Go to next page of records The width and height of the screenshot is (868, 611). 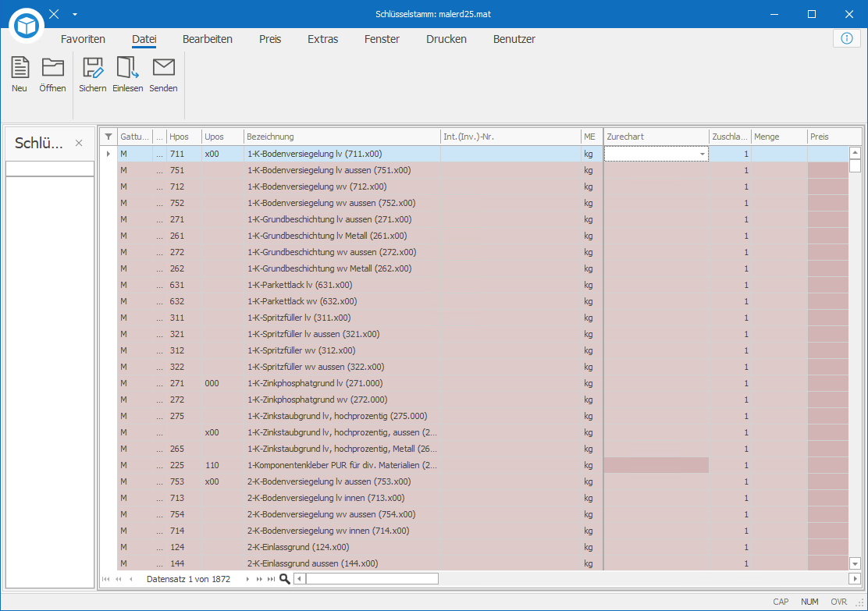pos(259,579)
